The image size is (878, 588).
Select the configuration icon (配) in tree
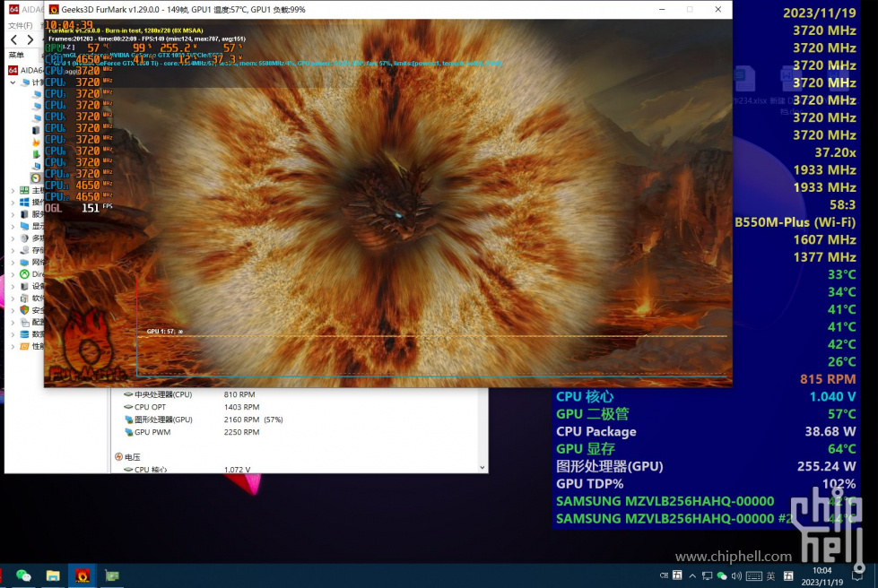[24, 323]
